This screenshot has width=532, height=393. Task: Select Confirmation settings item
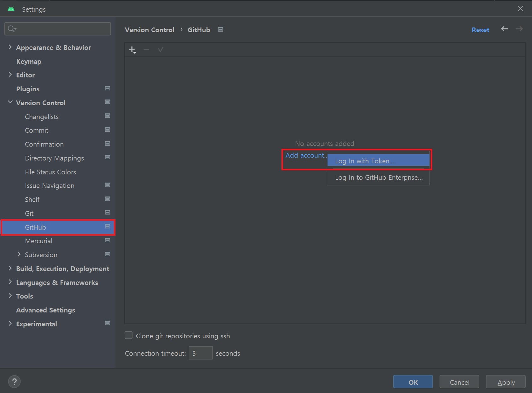pos(44,144)
